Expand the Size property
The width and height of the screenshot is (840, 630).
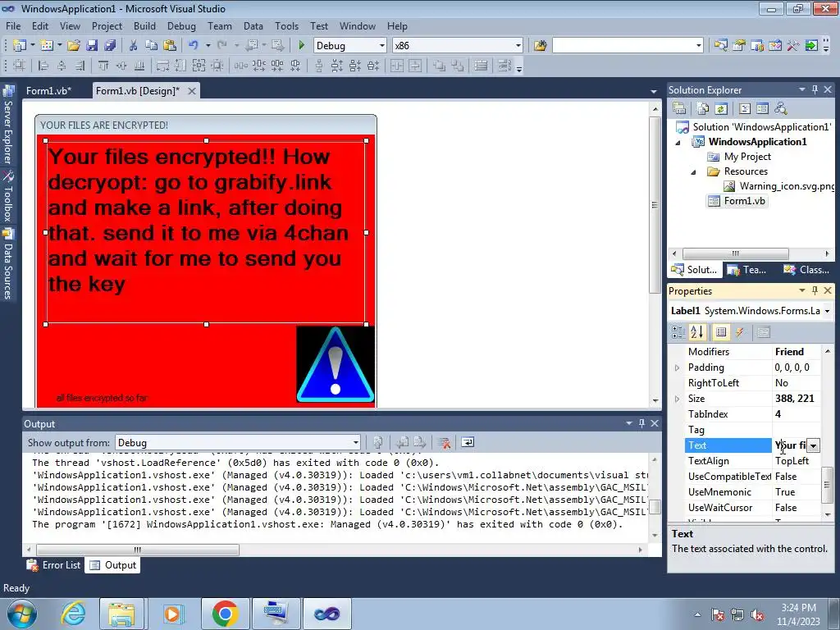pos(677,399)
